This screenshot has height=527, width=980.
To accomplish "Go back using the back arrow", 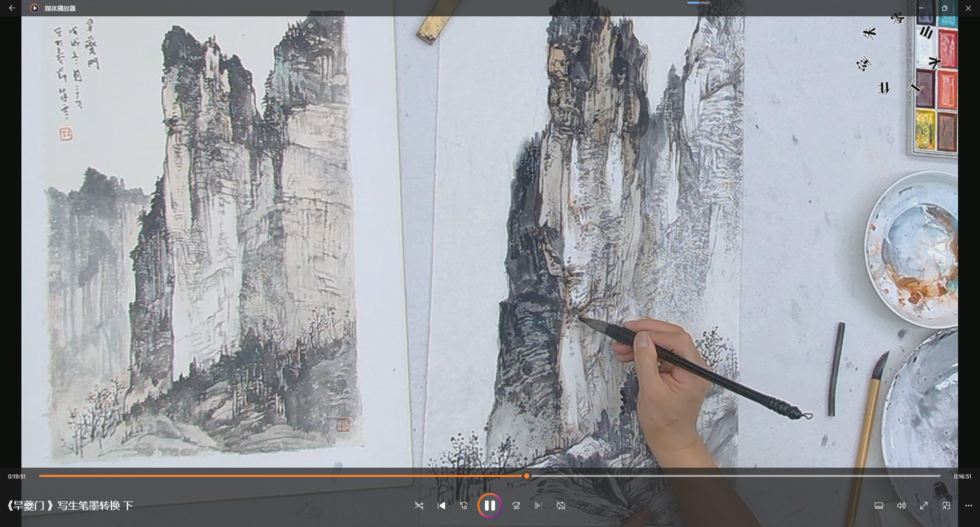I will point(12,8).
